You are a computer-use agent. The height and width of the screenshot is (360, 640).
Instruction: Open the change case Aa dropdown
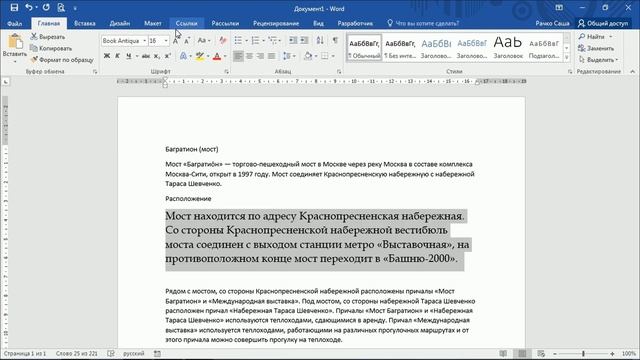pos(204,41)
